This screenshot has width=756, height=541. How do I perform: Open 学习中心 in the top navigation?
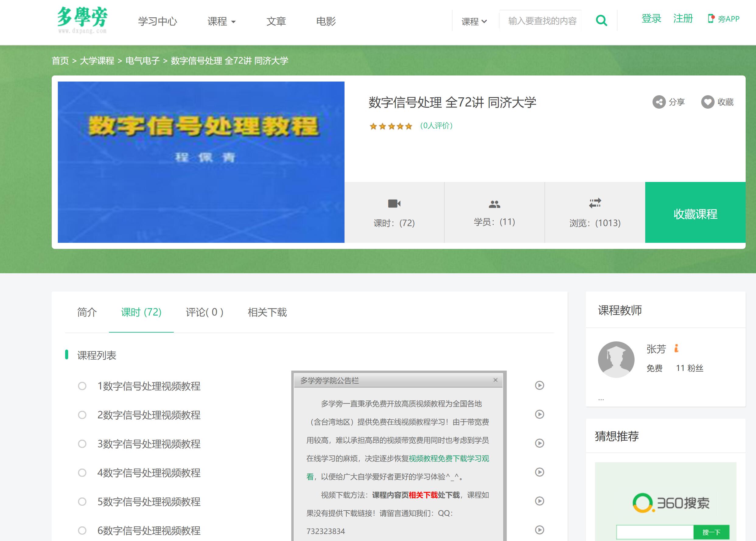[x=158, y=22]
